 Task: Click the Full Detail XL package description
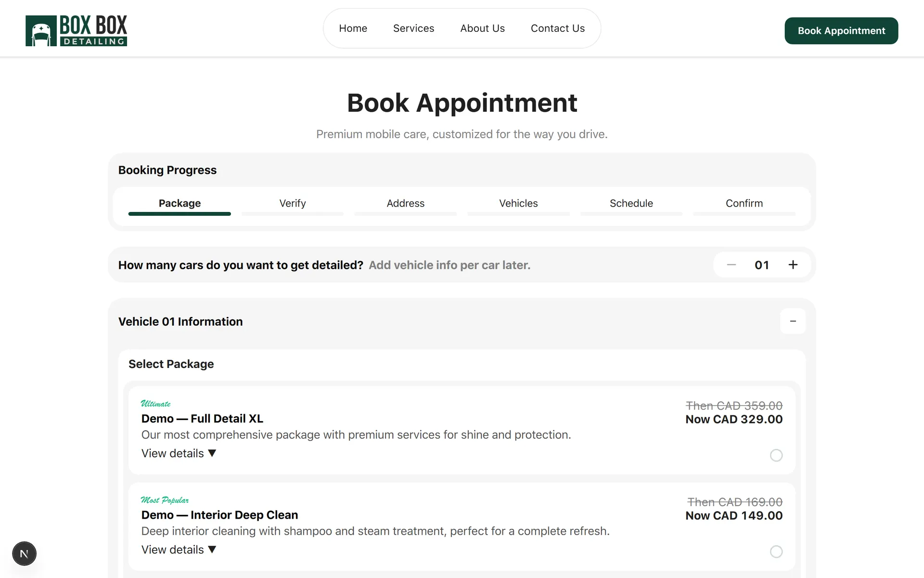tap(356, 434)
